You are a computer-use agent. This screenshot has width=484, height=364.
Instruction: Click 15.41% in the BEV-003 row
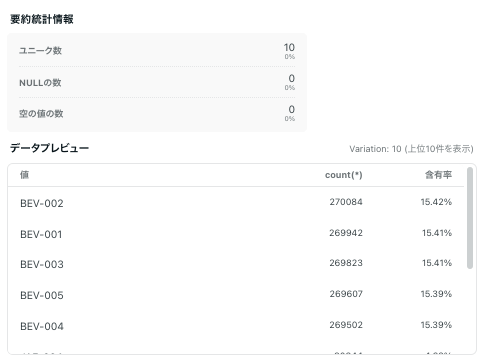(437, 263)
